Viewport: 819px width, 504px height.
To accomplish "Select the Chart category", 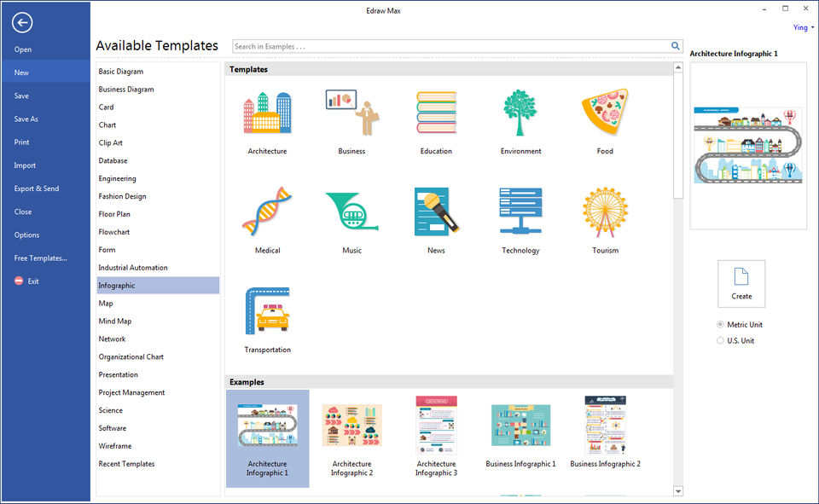I will coord(107,125).
